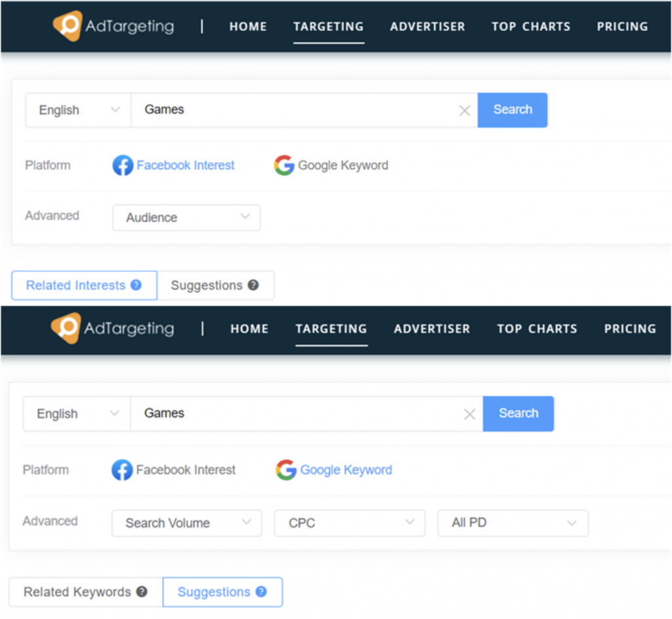Expand the English language dropdown in the lower screenshot
Image resolution: width=672 pixels, height=619 pixels.
[x=77, y=414]
